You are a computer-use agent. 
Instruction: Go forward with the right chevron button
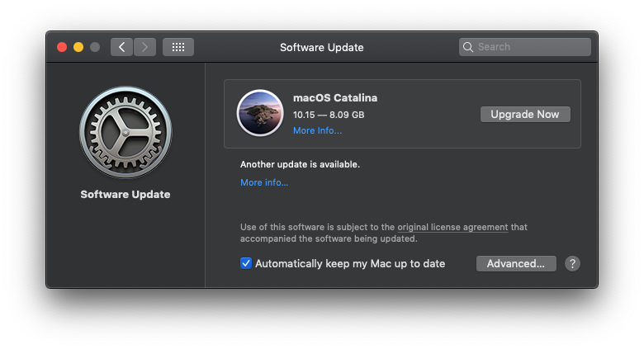[144, 47]
